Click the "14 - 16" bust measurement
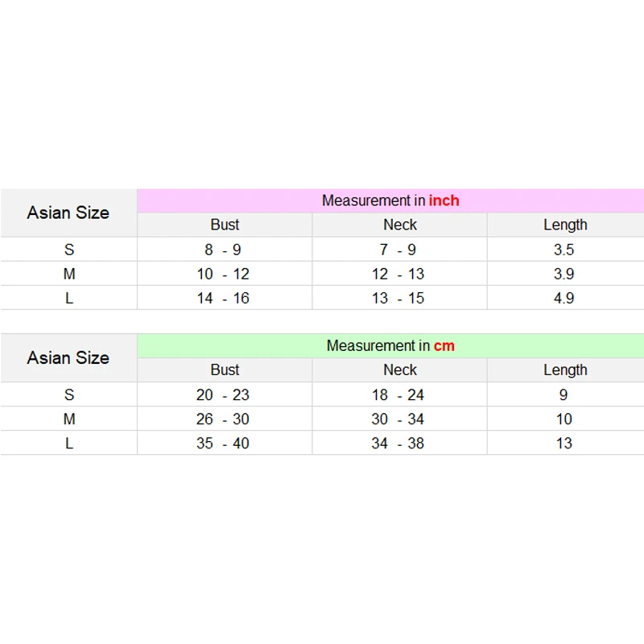The image size is (644, 644). pos(223,298)
